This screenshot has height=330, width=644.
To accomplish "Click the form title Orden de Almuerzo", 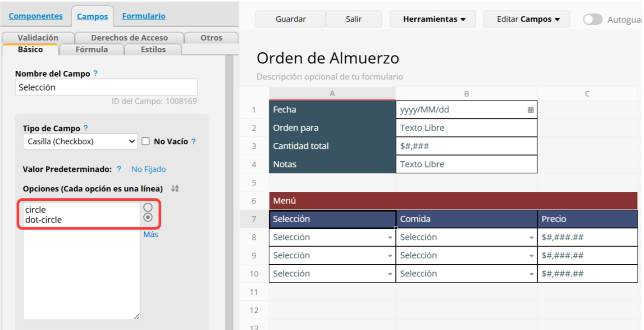I will tap(328, 58).
